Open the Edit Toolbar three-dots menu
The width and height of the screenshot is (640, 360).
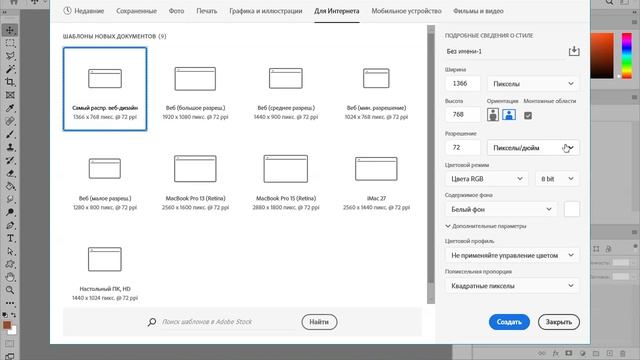[x=10, y=303]
